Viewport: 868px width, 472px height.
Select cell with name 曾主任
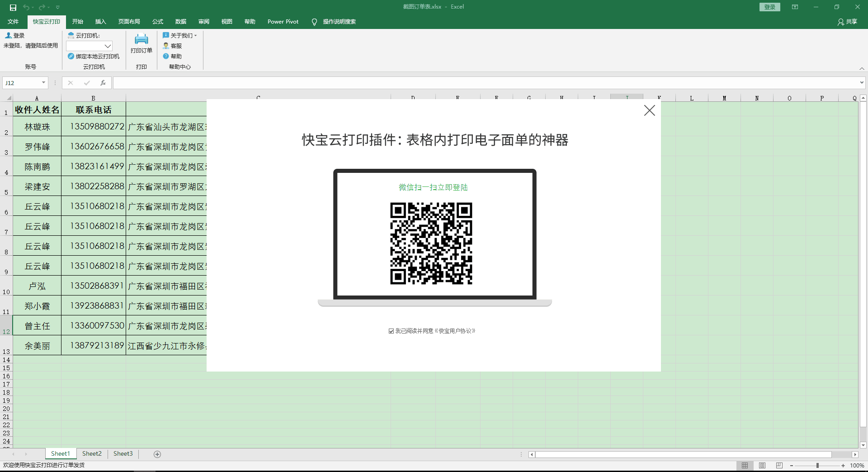click(x=37, y=326)
